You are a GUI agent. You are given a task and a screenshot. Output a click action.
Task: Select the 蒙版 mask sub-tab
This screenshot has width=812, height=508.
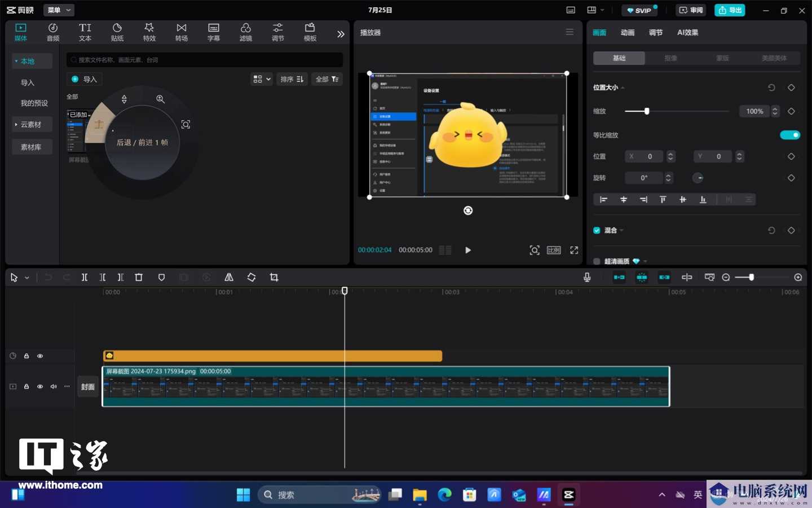pyautogui.click(x=722, y=58)
